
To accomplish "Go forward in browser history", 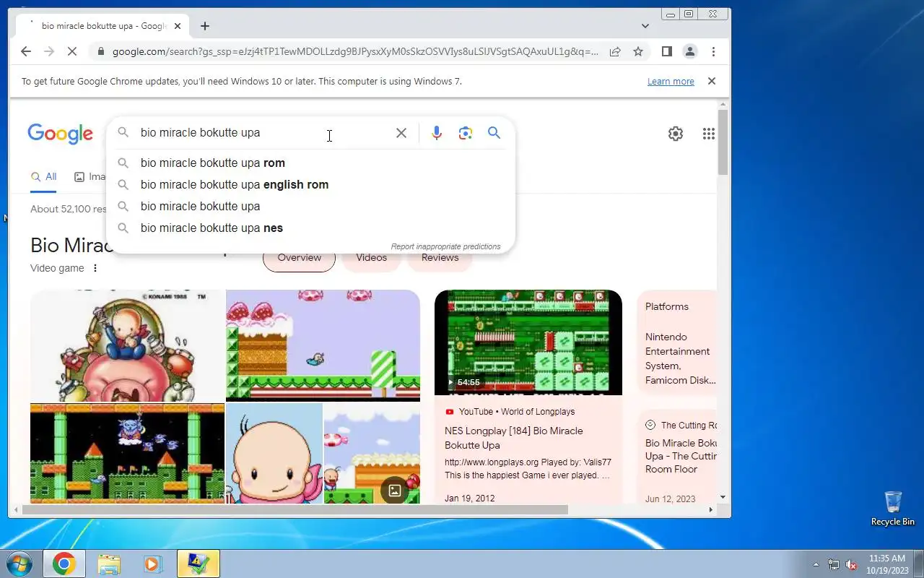I will tap(49, 51).
